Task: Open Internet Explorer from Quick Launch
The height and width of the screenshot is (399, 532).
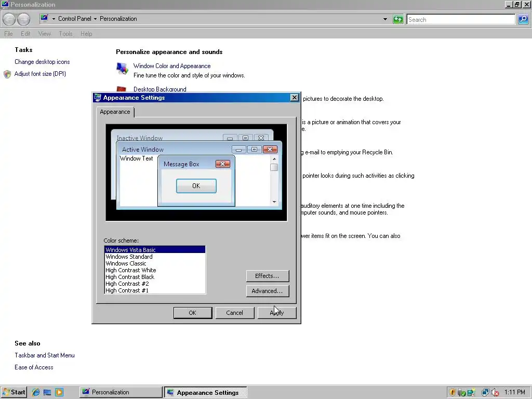Action: 36,392
